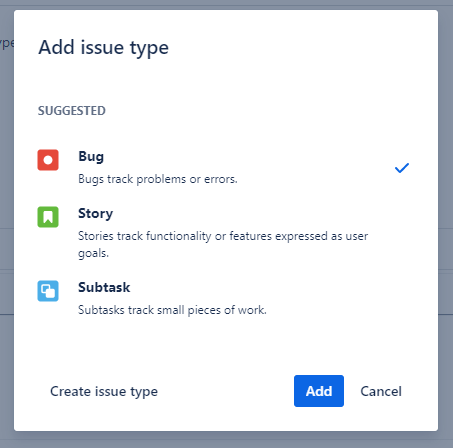Click the Stories track functionality description text
453x448 pixels.
tap(223, 244)
